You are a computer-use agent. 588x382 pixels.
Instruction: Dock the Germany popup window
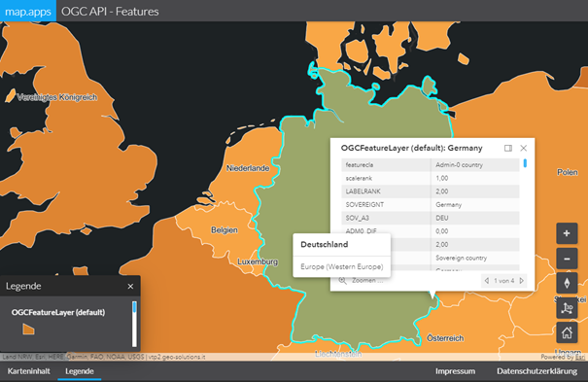point(508,148)
